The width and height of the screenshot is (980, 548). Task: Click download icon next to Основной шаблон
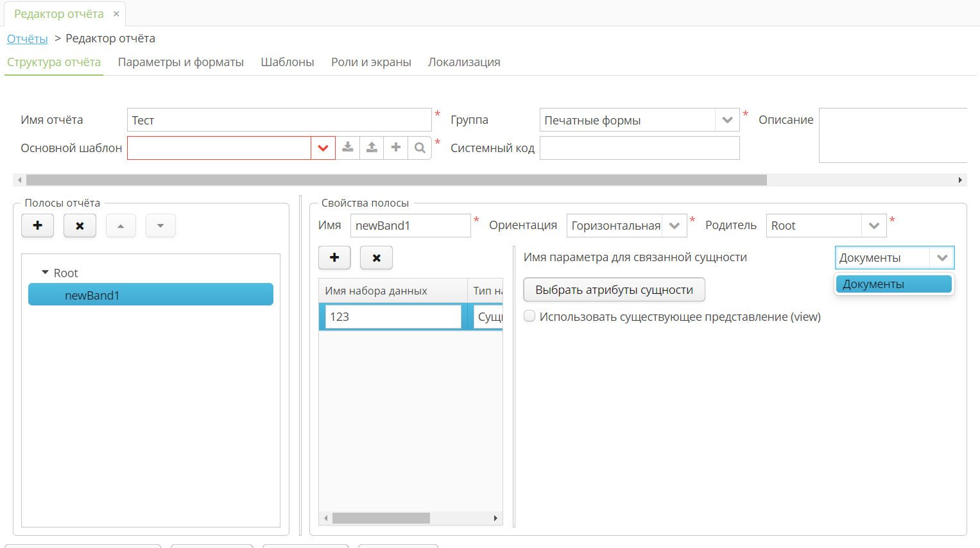tap(347, 148)
